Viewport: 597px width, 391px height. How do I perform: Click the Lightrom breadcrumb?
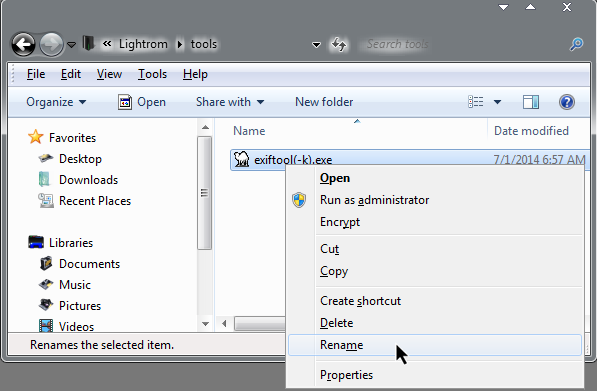(143, 44)
